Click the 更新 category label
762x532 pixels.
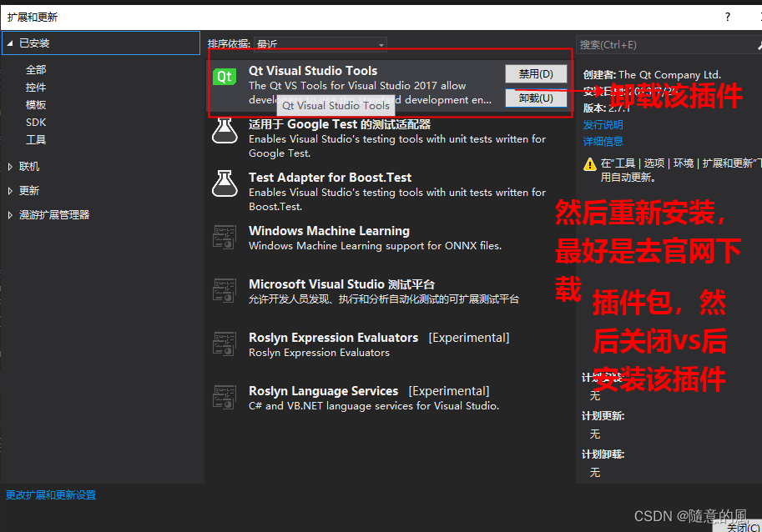(29, 191)
